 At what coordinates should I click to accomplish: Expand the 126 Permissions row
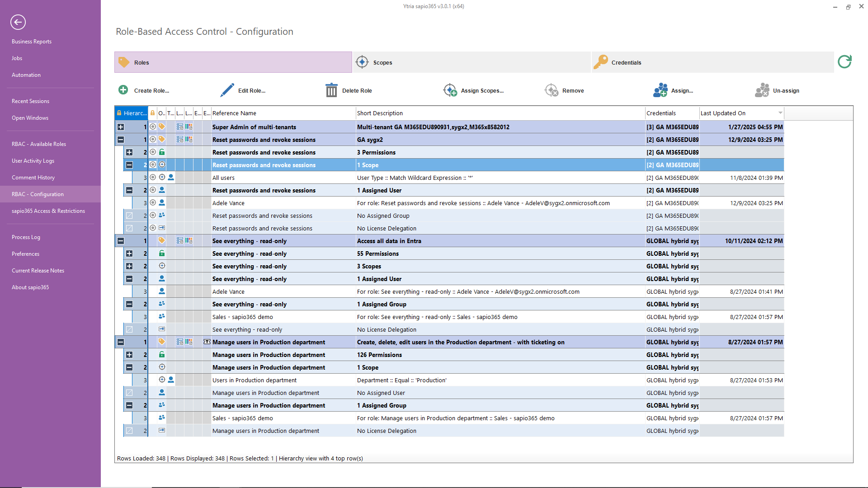129,355
